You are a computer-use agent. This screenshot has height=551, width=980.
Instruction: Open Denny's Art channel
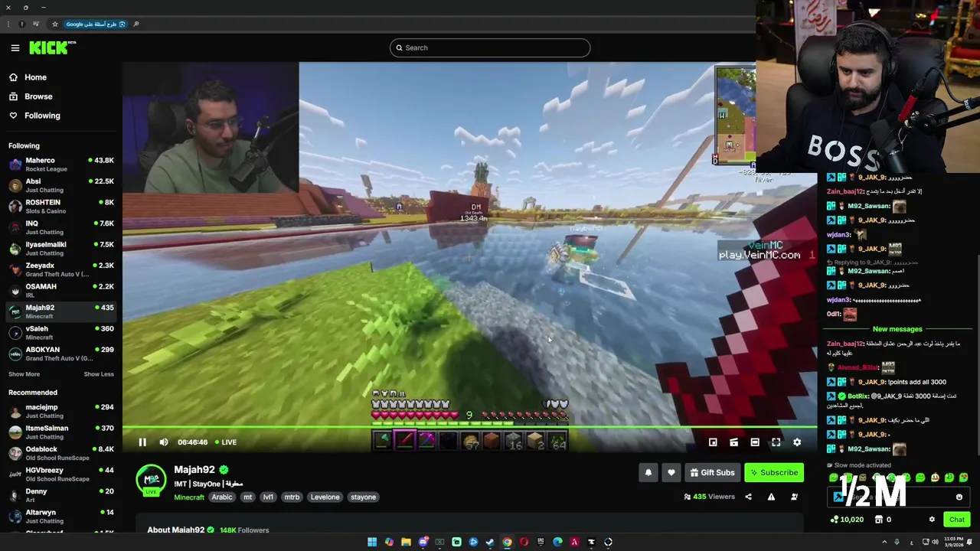(x=61, y=495)
